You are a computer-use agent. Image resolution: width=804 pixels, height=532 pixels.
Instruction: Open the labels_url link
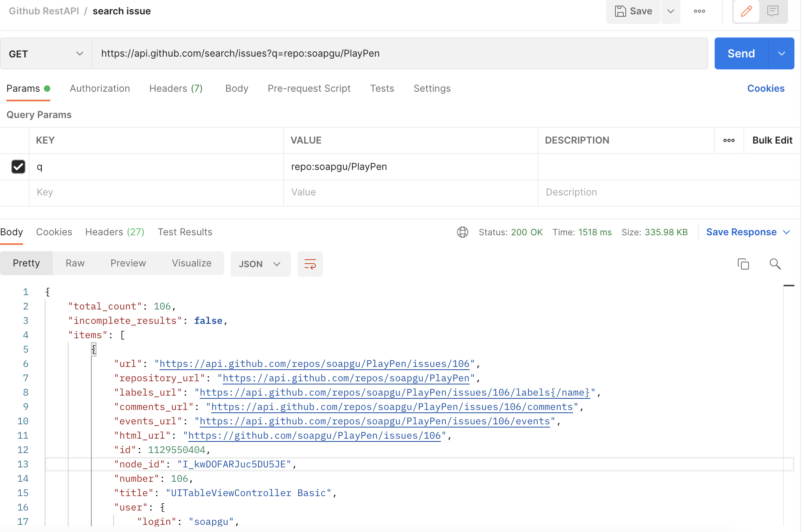click(x=395, y=392)
